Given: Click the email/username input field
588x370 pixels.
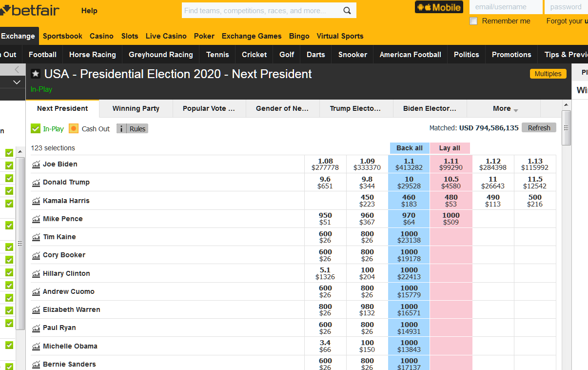Looking at the screenshot, I should 506,7.
